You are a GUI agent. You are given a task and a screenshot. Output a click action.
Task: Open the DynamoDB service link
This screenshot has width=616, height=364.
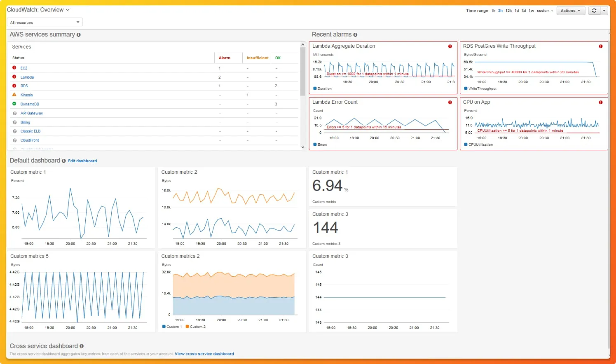(x=30, y=104)
